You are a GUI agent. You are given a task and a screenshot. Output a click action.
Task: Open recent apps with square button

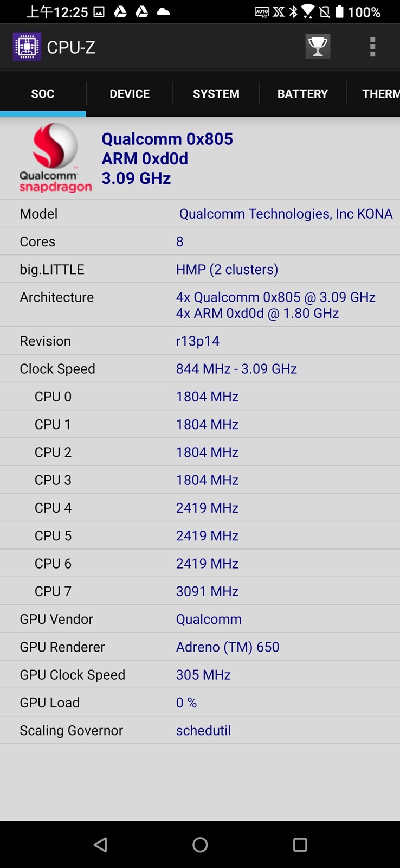click(300, 845)
